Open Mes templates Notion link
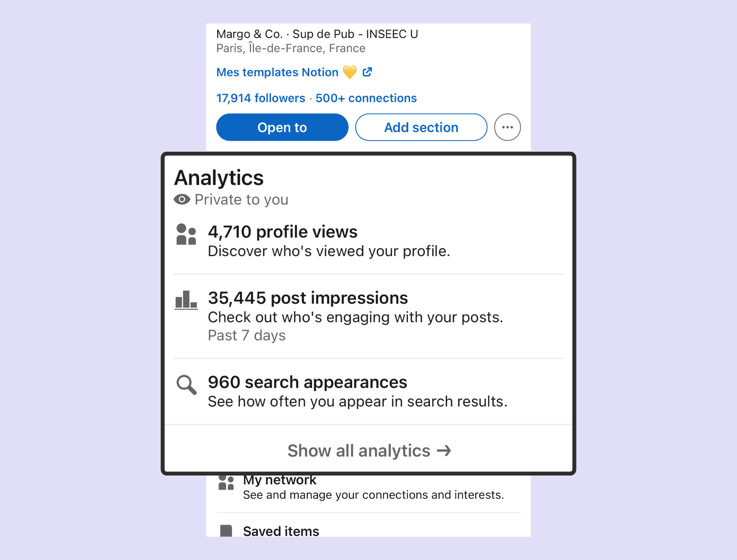737x560 pixels. pos(277,72)
